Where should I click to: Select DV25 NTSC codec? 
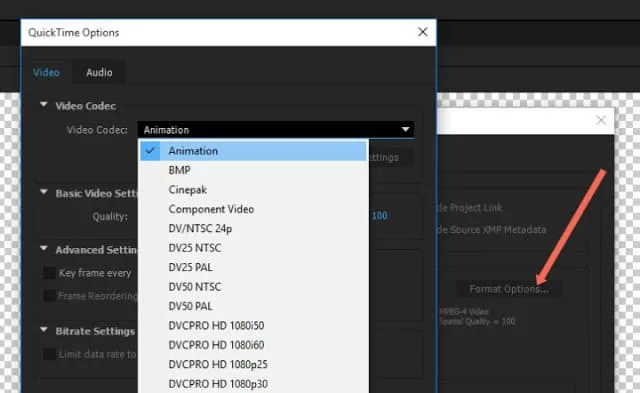pos(253,248)
